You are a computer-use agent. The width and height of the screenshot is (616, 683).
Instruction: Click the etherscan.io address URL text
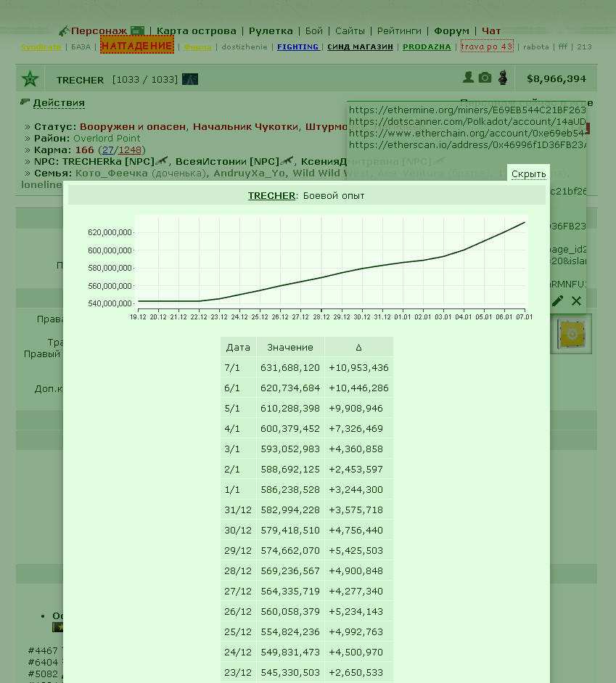[467, 144]
